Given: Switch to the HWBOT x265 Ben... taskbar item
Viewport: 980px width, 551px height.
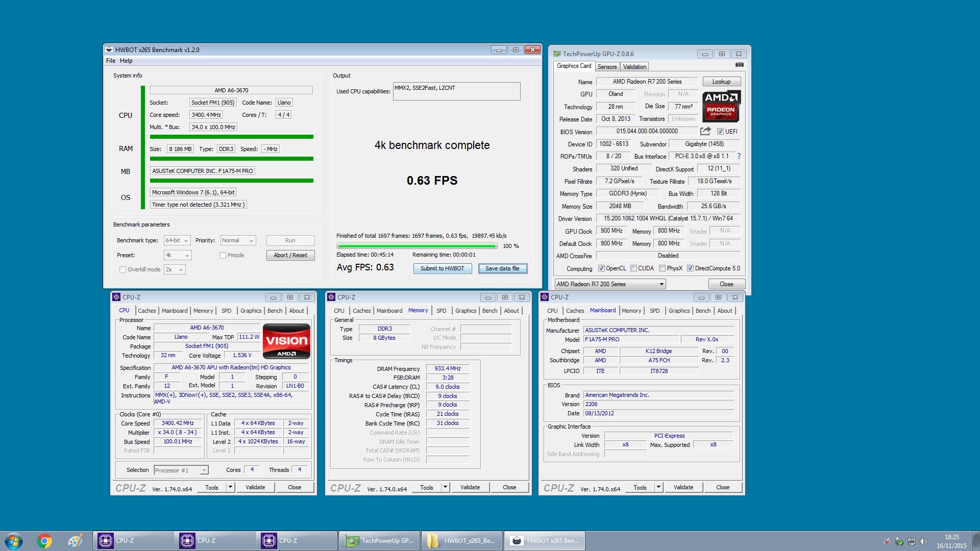Looking at the screenshot, I should pos(544,541).
